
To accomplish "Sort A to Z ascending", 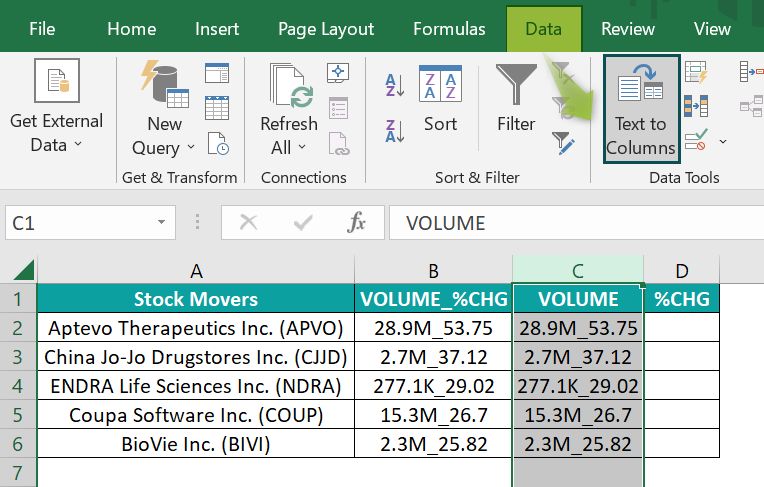I will point(395,85).
